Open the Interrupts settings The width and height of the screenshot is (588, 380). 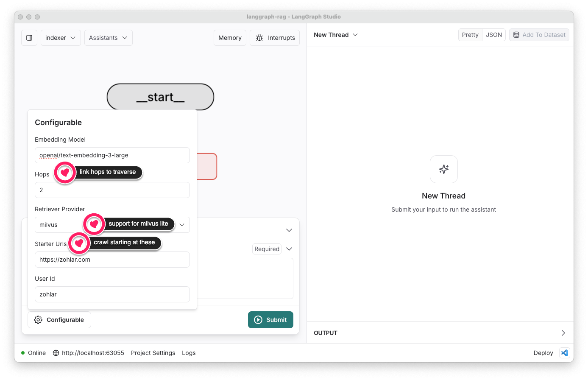click(275, 38)
